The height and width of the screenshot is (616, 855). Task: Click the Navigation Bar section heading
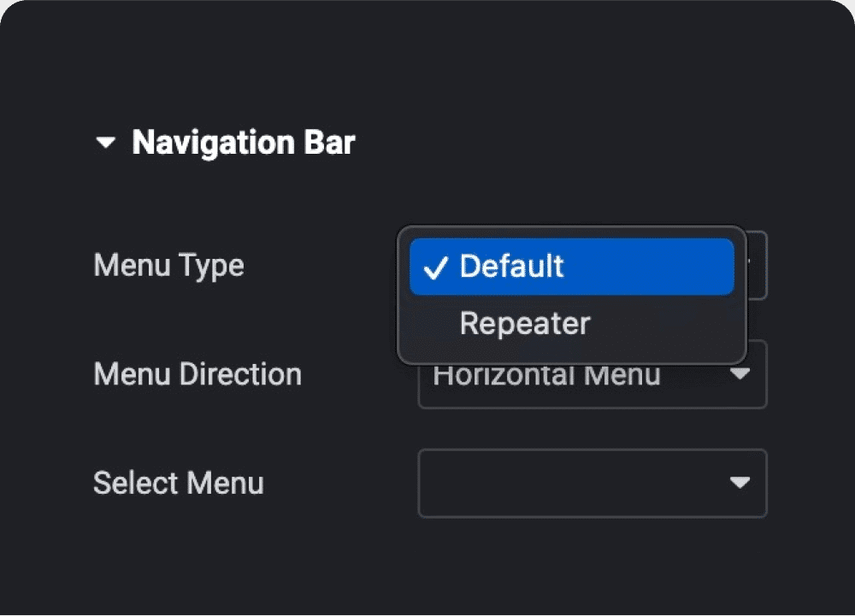[x=243, y=143]
